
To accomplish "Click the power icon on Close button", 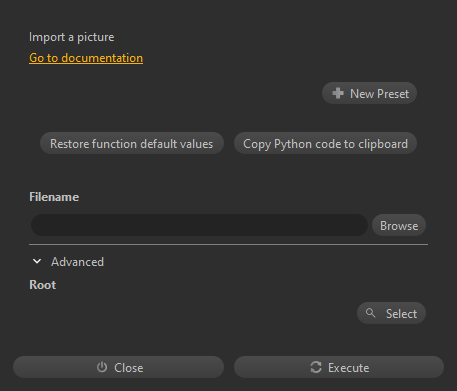I will (102, 367).
